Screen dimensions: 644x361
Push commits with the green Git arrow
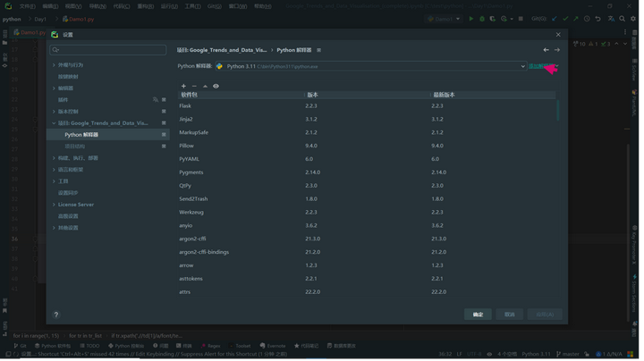(x=576, y=19)
